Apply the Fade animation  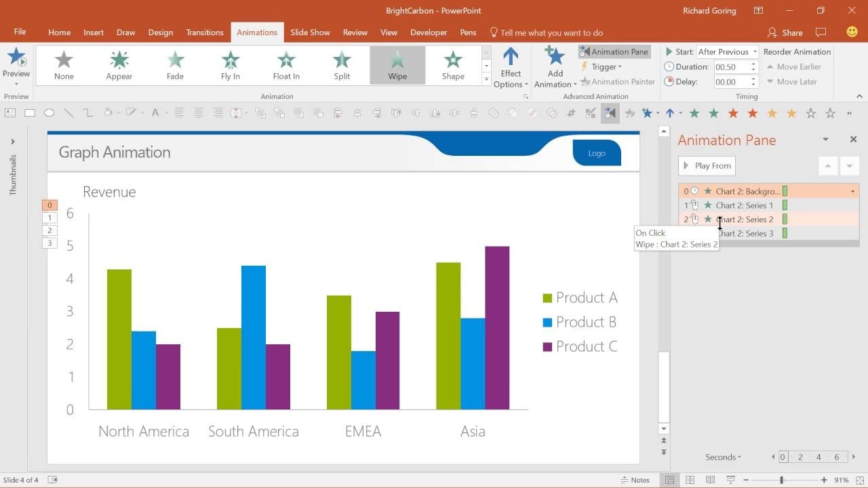coord(174,65)
